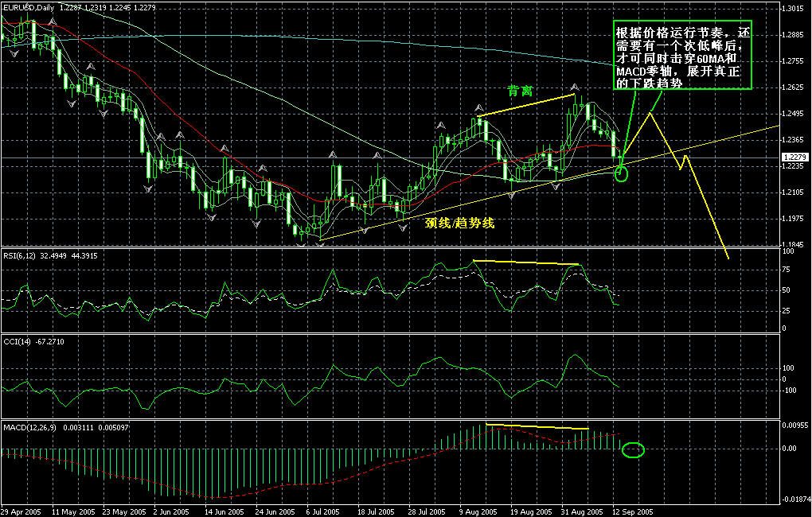The width and height of the screenshot is (812, 517).
Task: Click the 14 Jun 2005 date label
Action: click(226, 511)
